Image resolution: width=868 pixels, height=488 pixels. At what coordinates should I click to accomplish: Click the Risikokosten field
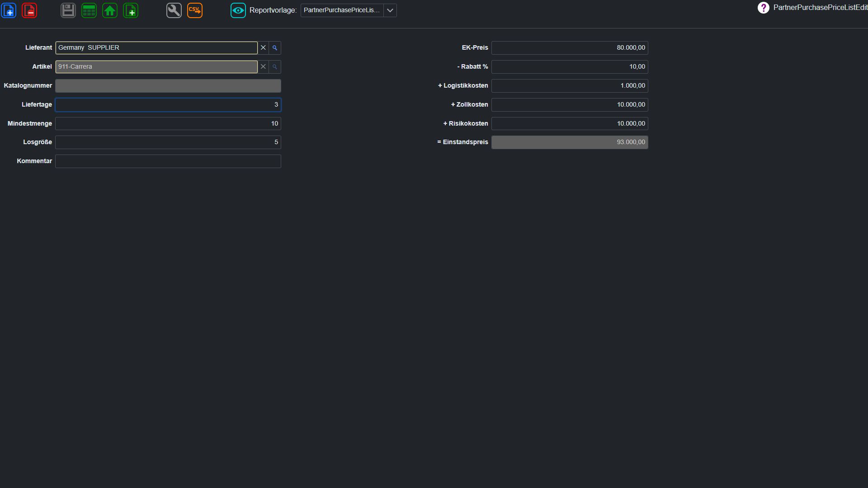point(570,124)
